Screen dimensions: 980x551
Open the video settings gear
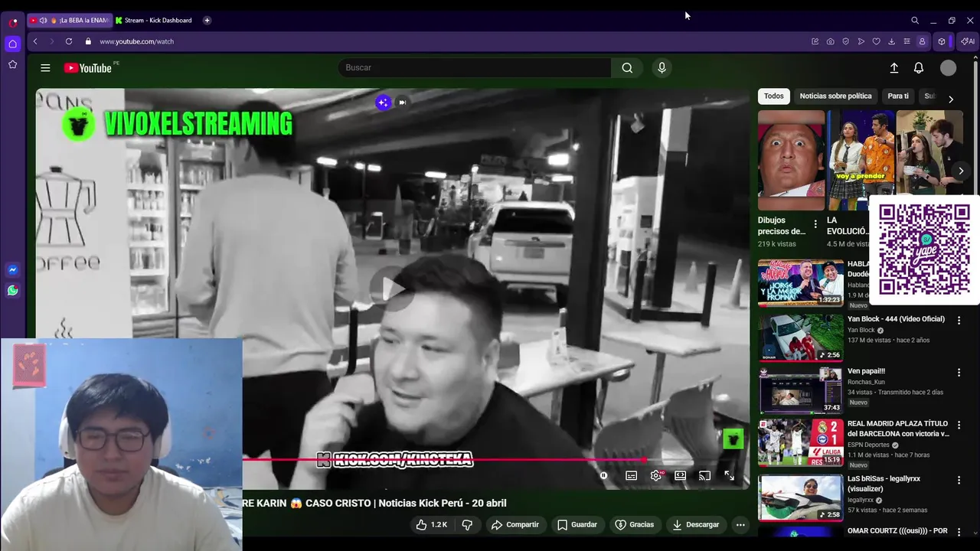pos(656,476)
